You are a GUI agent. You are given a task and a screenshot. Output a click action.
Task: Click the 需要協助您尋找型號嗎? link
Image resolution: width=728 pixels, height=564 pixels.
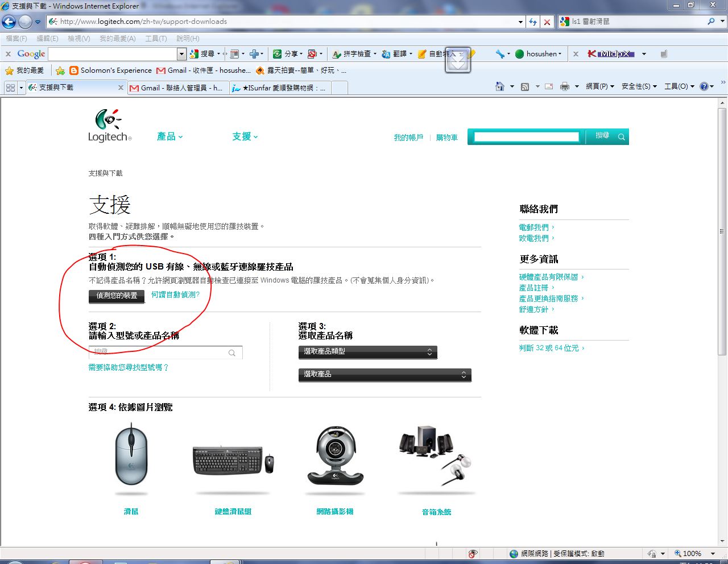tap(129, 368)
